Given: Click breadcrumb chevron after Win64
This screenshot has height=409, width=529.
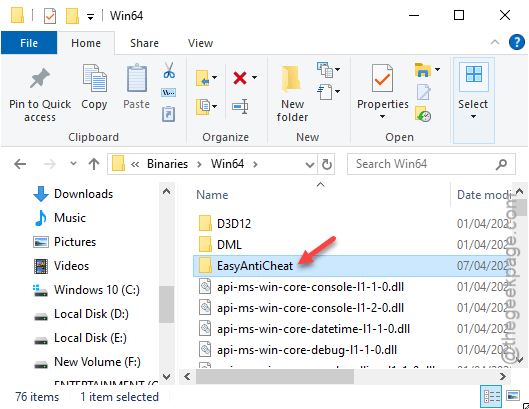Looking at the screenshot, I should (255, 164).
